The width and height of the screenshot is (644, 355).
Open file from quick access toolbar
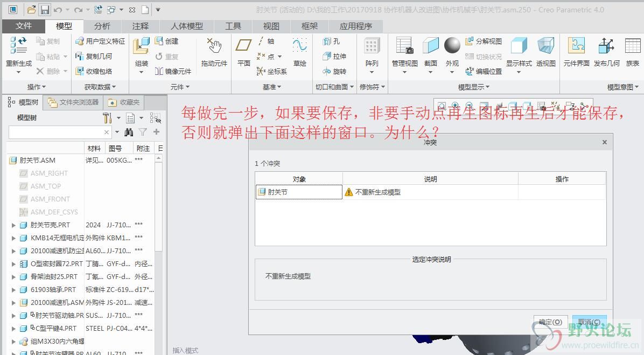click(x=31, y=10)
